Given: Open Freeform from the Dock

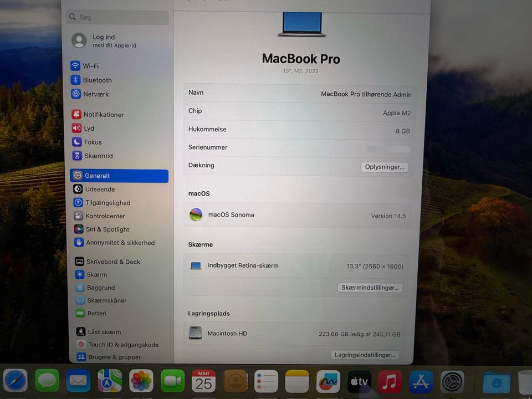Looking at the screenshot, I should pos(328,381).
